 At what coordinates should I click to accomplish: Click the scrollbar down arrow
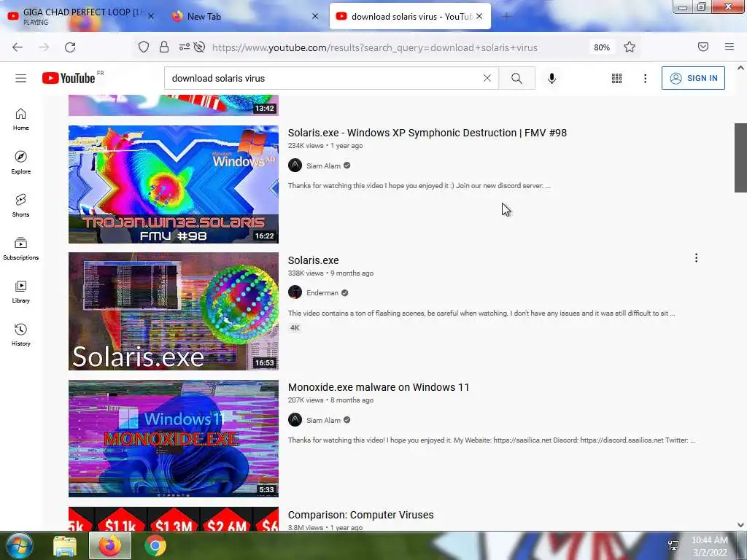(740, 525)
